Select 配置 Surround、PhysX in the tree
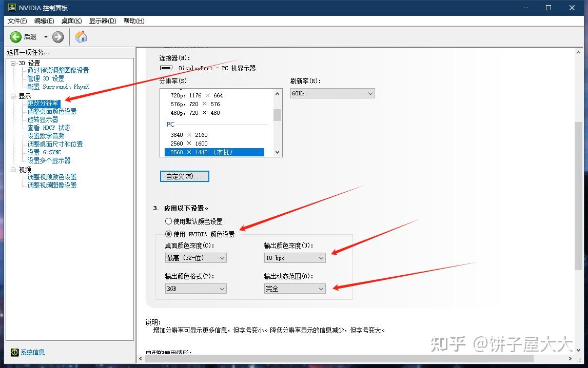The image size is (588, 368). pos(58,87)
